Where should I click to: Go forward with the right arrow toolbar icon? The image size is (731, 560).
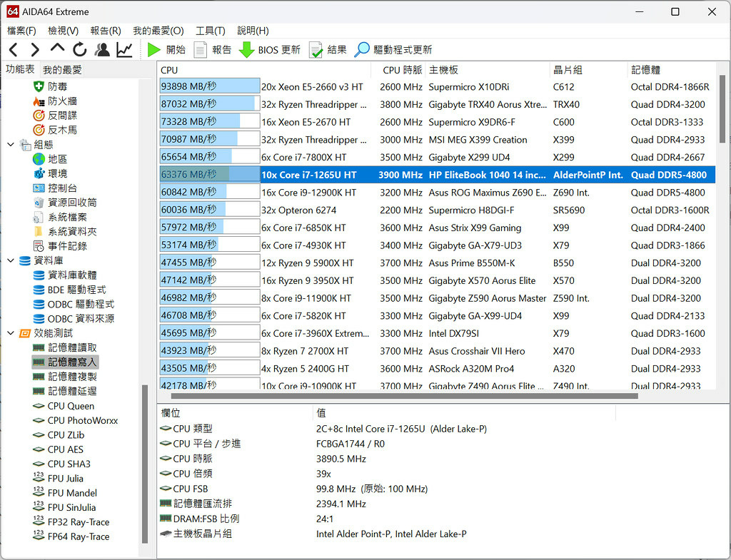[35, 49]
